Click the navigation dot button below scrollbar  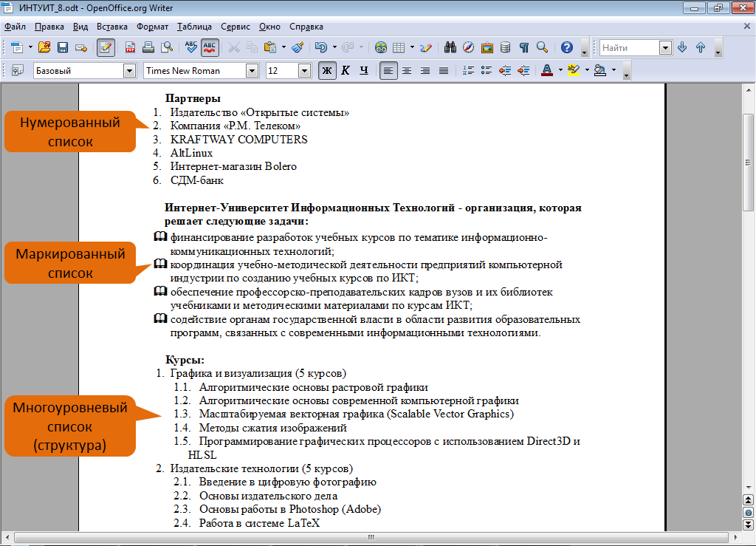pos(749,512)
